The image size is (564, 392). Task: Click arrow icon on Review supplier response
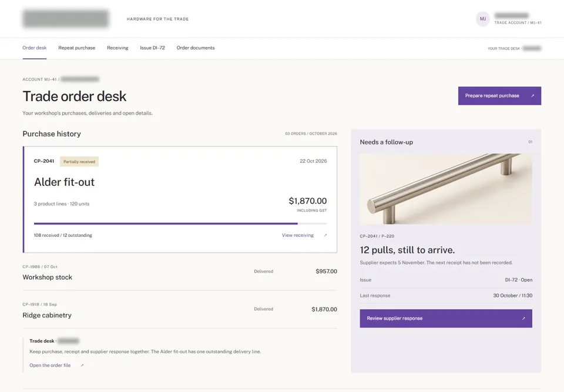click(523, 318)
